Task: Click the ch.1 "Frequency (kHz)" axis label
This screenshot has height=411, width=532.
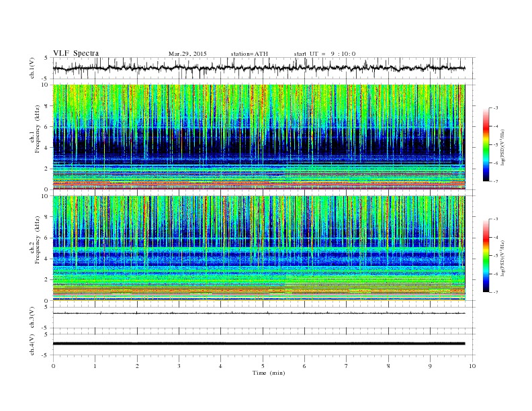Action: pyautogui.click(x=38, y=129)
